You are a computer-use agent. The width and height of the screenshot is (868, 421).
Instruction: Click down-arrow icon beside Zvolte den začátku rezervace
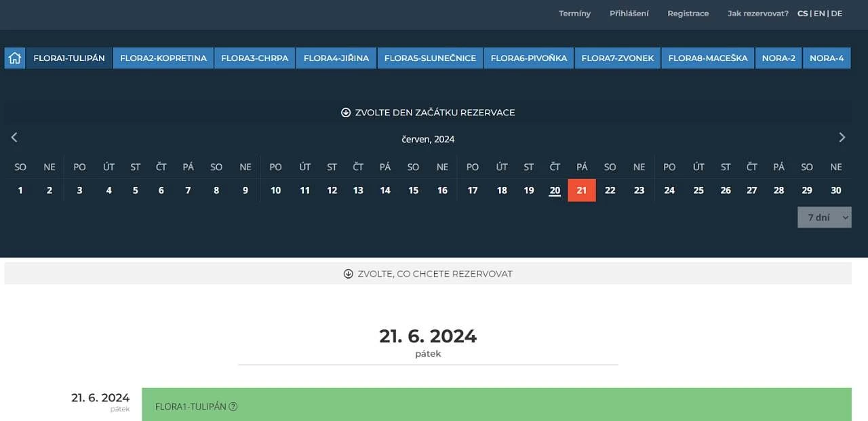pos(346,113)
